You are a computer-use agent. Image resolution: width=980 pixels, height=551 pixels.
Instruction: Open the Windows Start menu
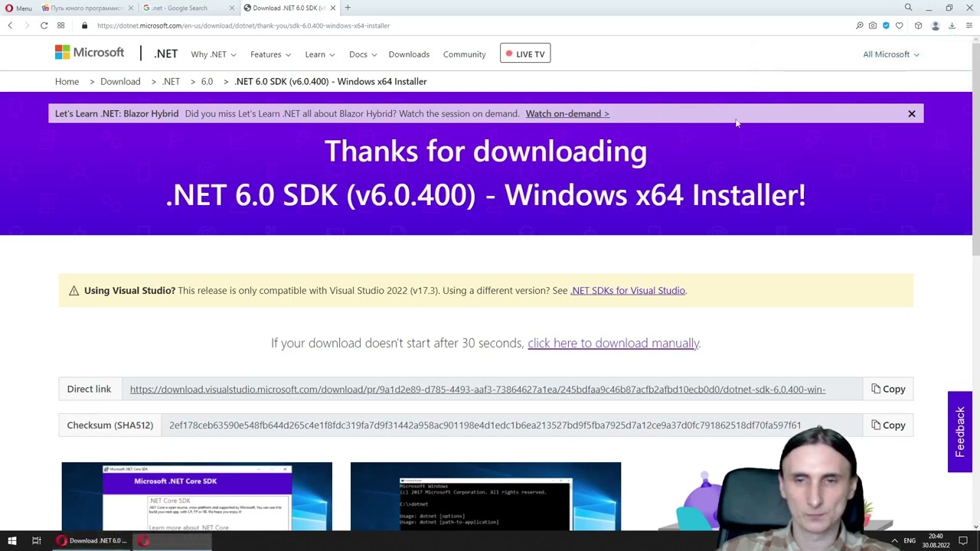coord(12,541)
